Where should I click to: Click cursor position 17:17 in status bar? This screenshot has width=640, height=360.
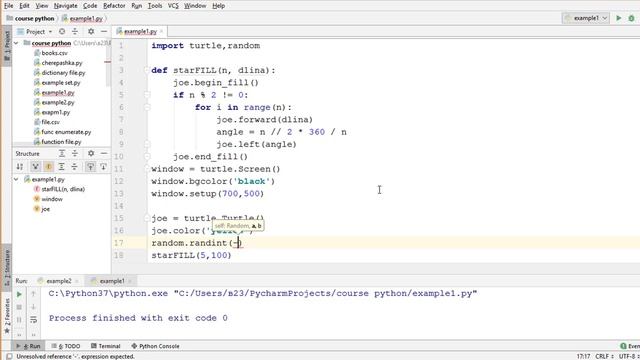(x=584, y=356)
